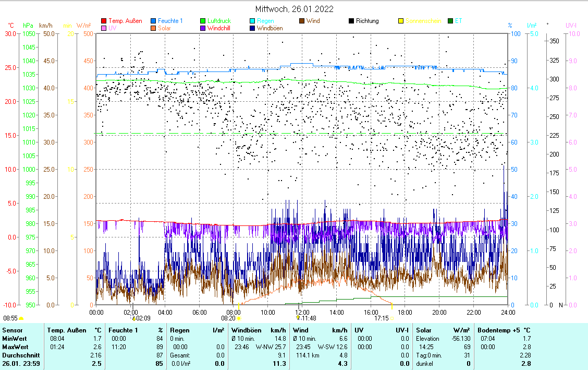Click the dark blue Windböen legend square
This screenshot has width=588, height=370.
253,28
